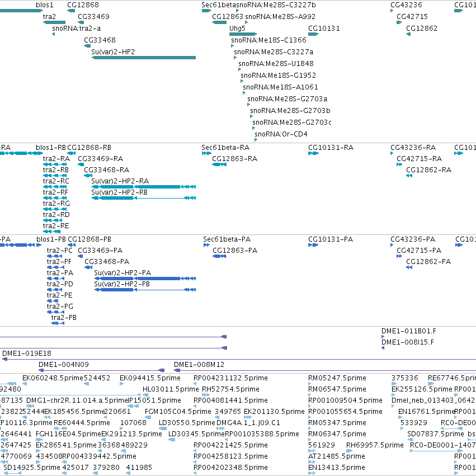Select snoRNA:Me18S-G1952 label
The height and width of the screenshot is (476, 476).
click(x=278, y=76)
